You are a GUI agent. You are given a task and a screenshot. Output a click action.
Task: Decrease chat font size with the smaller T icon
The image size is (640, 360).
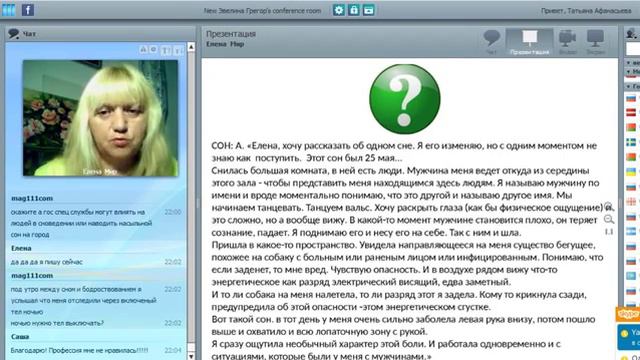tap(178, 51)
